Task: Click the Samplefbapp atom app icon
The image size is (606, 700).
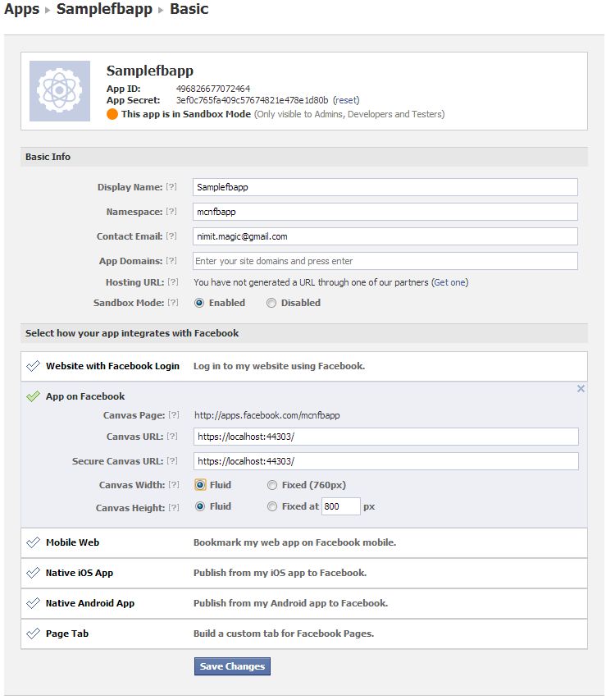Action: pos(60,91)
